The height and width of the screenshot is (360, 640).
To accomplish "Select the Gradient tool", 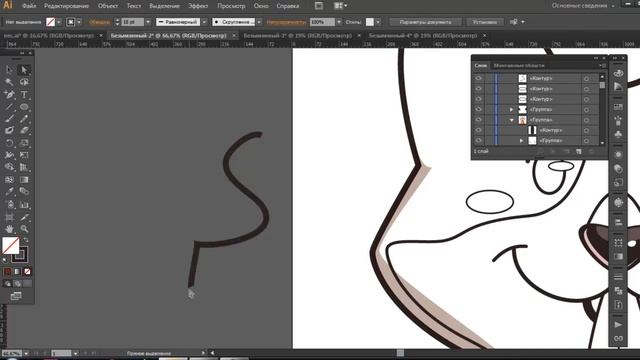I will (24, 180).
